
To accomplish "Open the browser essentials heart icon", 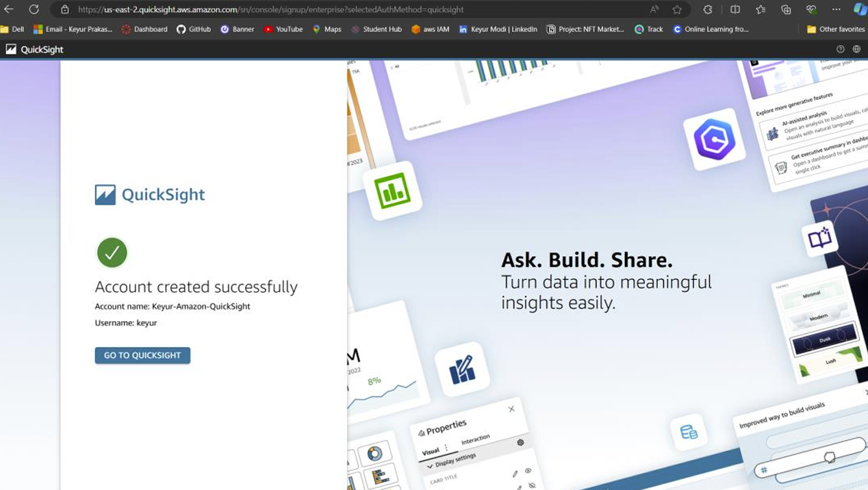I will [x=811, y=10].
